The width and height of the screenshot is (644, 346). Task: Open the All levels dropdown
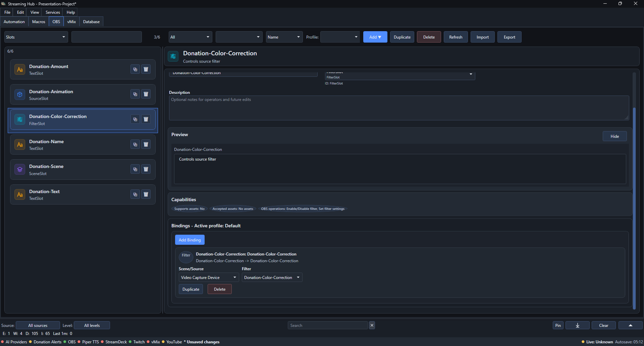click(92, 325)
